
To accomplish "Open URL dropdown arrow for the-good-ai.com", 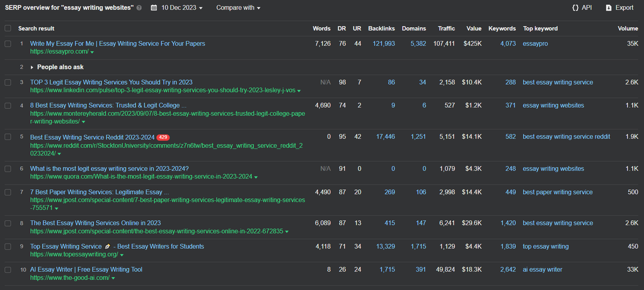I will tap(113, 279).
